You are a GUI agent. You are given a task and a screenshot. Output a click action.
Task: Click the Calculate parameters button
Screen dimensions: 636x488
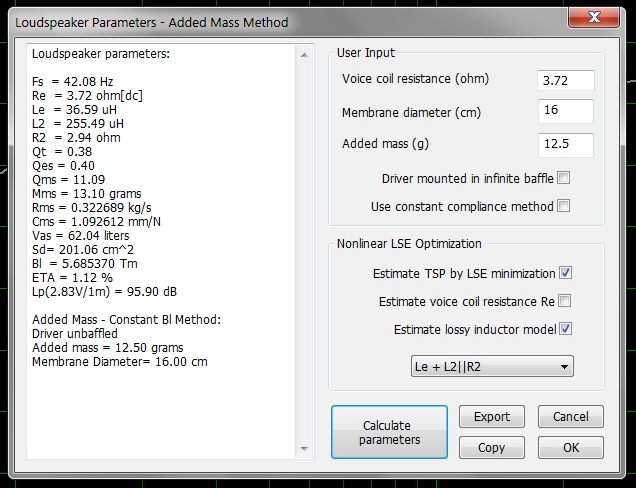pos(393,432)
